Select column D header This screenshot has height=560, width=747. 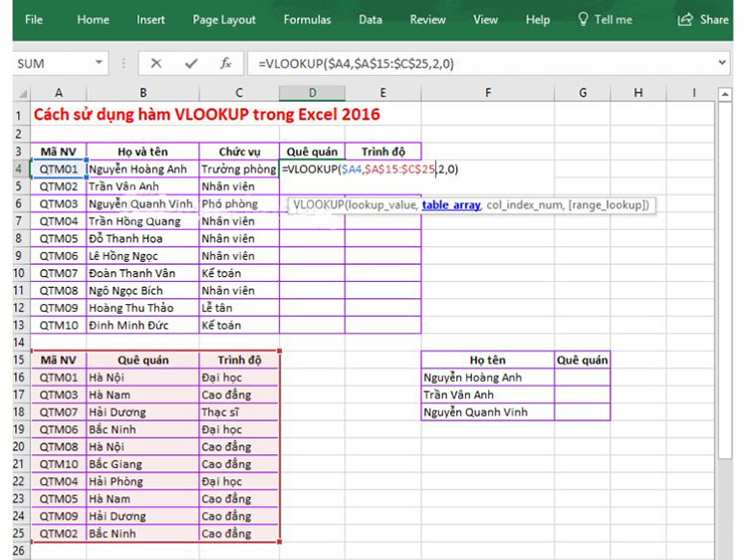(312, 93)
